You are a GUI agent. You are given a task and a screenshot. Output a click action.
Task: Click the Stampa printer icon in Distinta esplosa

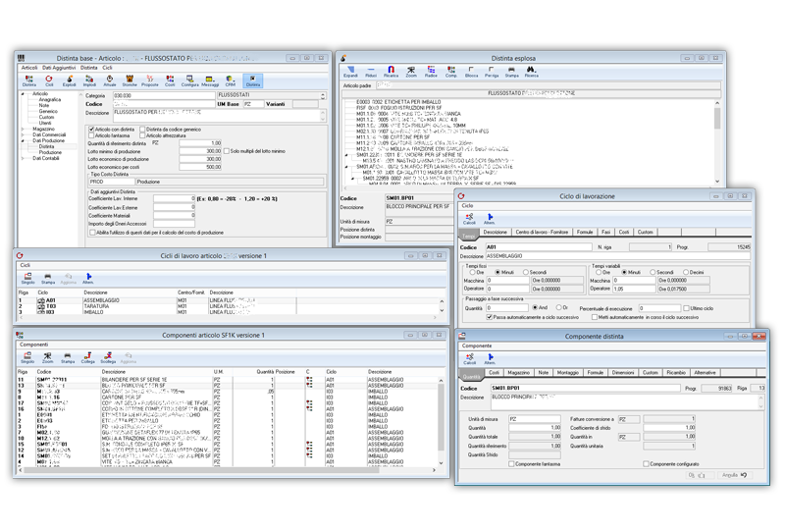511,72
